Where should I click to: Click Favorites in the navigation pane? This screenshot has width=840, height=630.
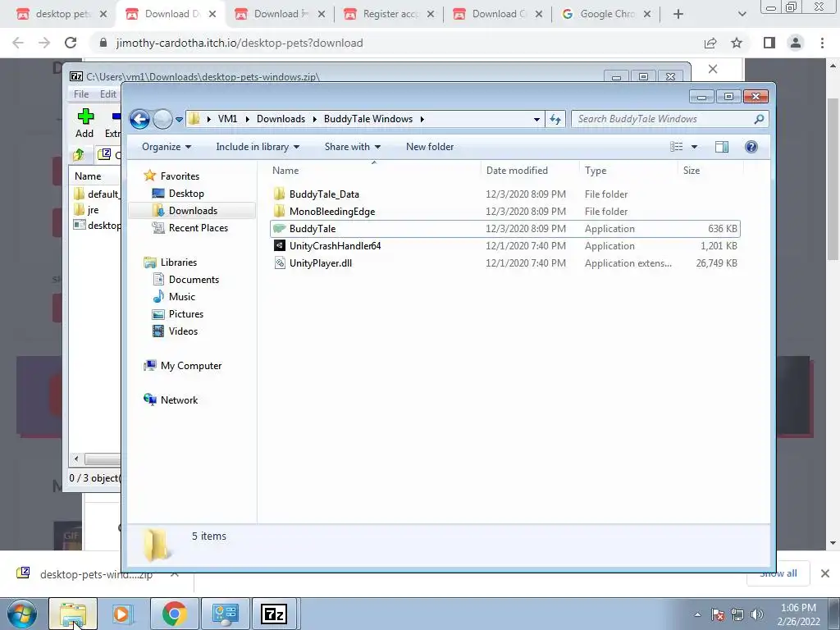click(x=180, y=176)
